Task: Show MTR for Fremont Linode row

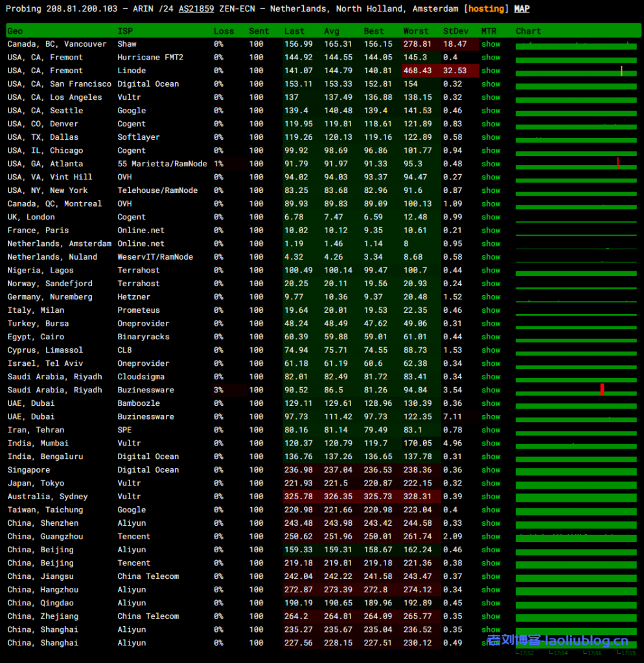Action: point(490,71)
